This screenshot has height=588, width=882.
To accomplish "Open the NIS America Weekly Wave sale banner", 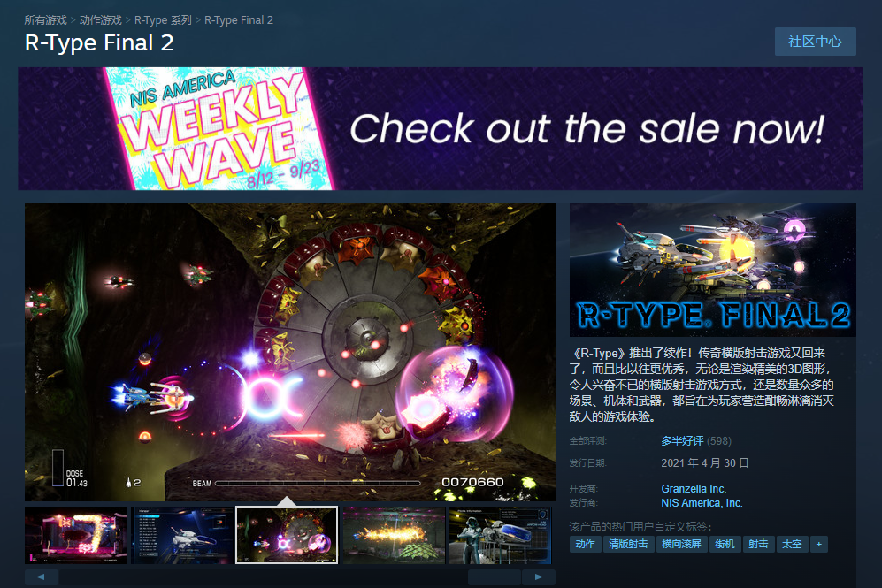I will 441,129.
